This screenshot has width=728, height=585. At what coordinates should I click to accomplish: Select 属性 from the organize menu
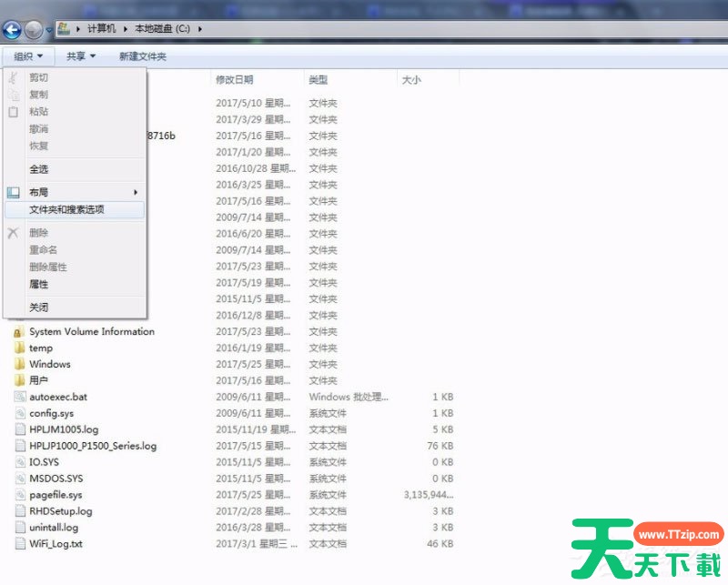[x=39, y=284]
